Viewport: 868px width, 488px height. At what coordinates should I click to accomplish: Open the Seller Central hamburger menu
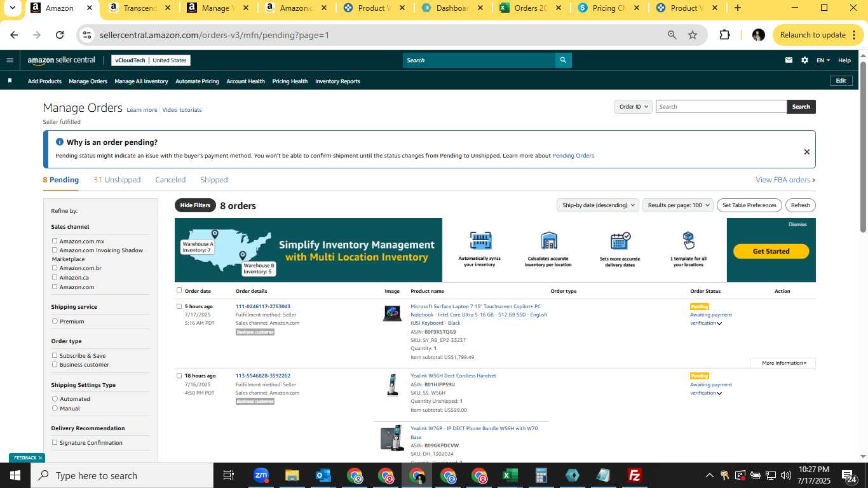[x=10, y=60]
